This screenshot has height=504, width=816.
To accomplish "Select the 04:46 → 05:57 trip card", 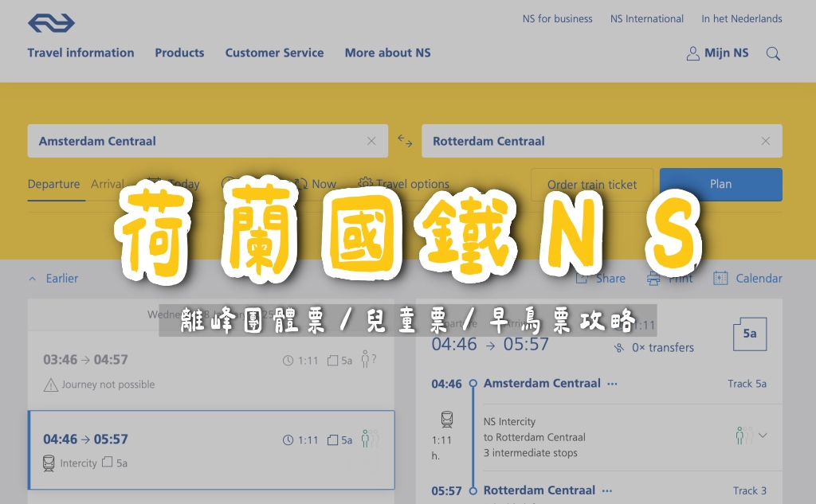I will [211, 450].
